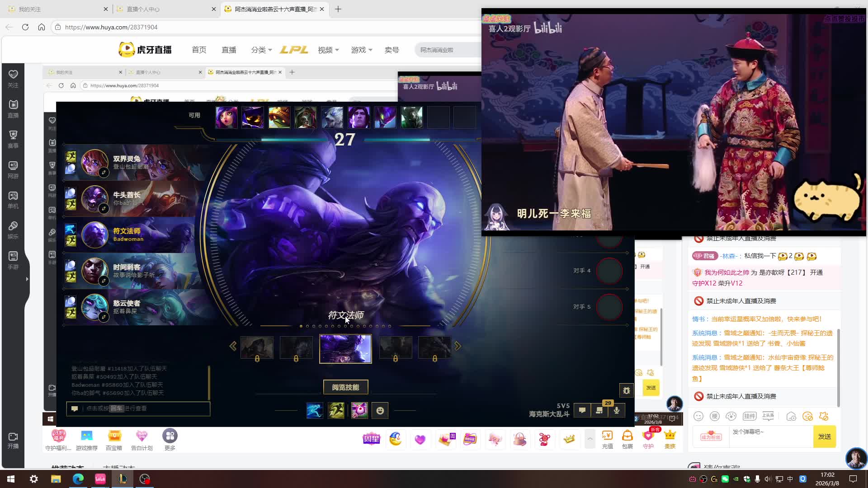The width and height of the screenshot is (868, 488).
Task: Expand the gift list arrow
Action: click(x=590, y=439)
